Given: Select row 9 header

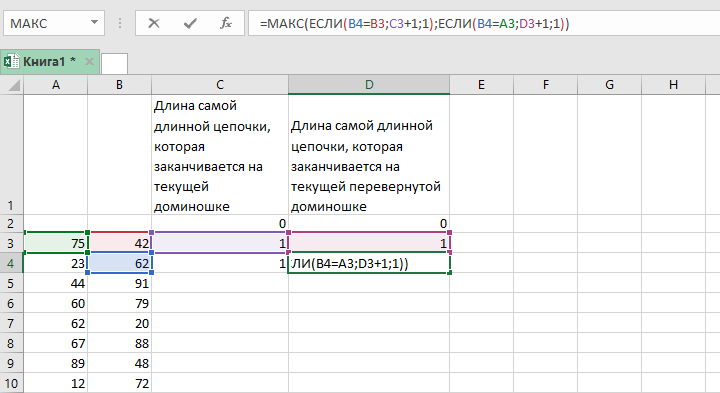Looking at the screenshot, I should (11, 364).
